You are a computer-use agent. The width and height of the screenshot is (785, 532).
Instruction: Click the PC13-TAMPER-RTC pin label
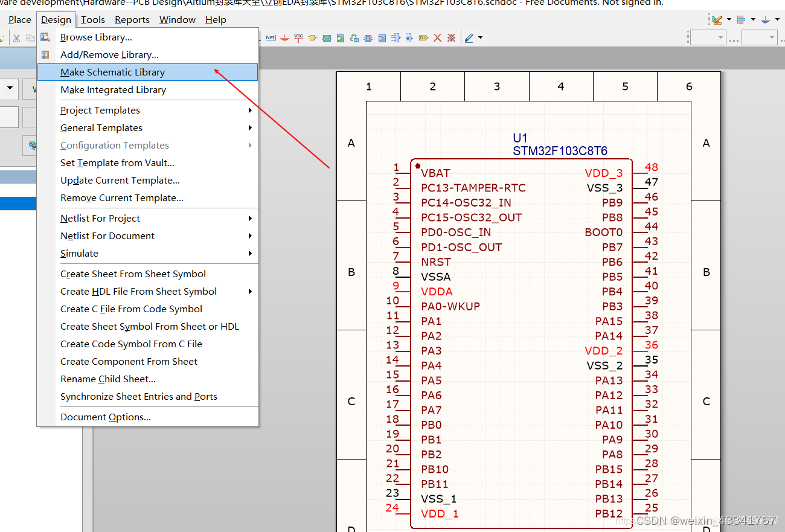473,188
